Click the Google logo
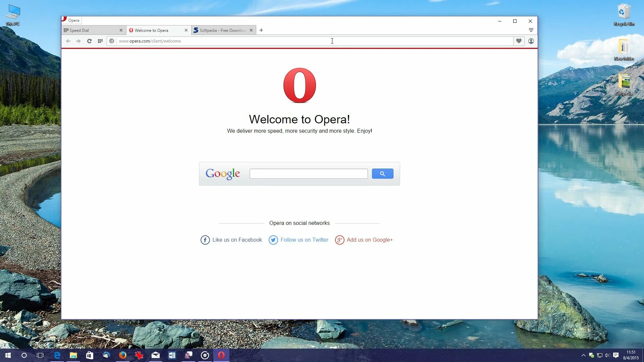 tap(223, 174)
